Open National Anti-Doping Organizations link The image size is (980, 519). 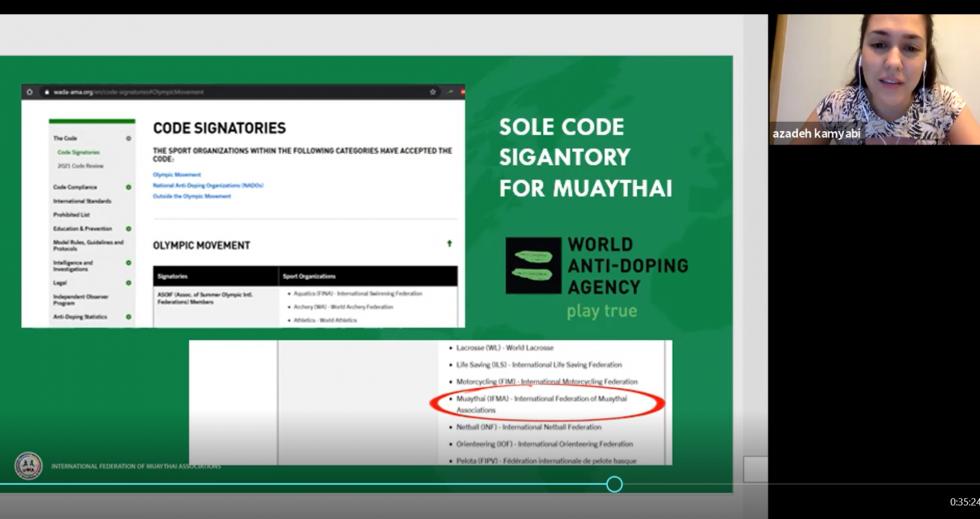coord(208,185)
